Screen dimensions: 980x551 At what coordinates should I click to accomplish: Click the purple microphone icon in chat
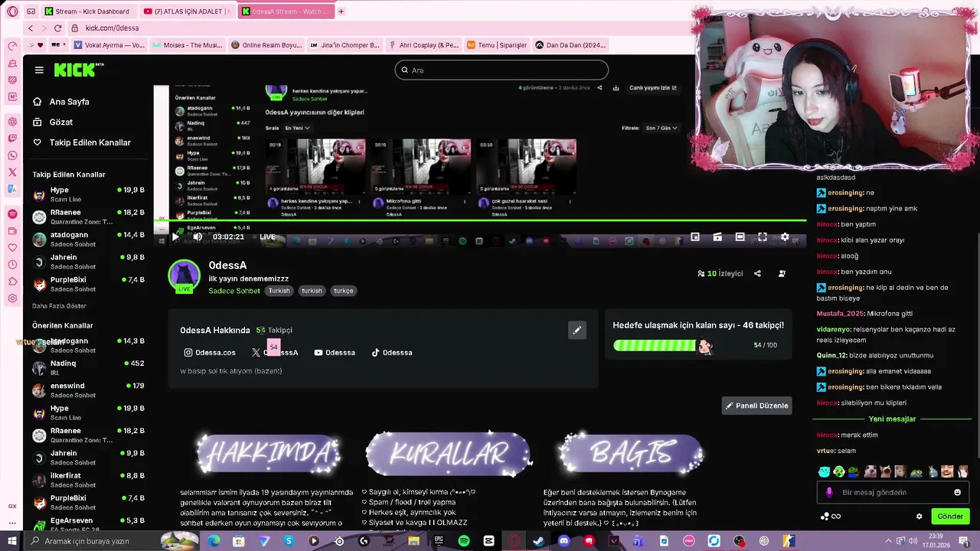tap(829, 492)
